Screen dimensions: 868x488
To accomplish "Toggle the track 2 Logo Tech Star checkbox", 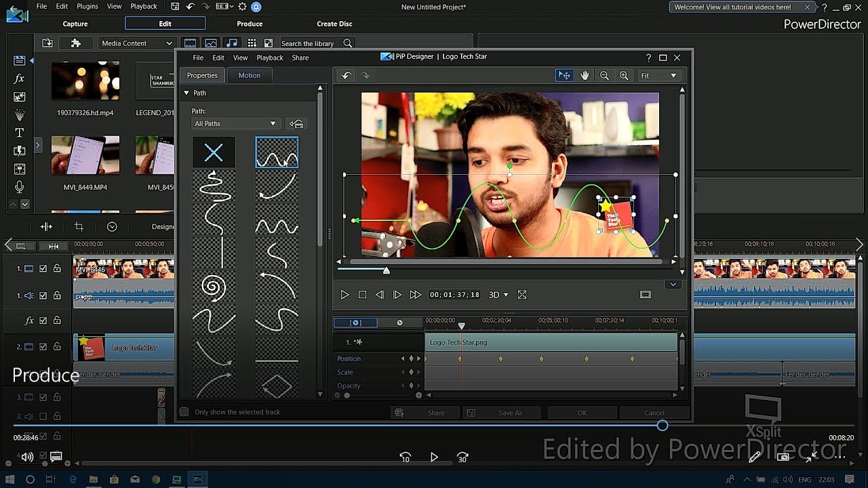I will tap(43, 347).
